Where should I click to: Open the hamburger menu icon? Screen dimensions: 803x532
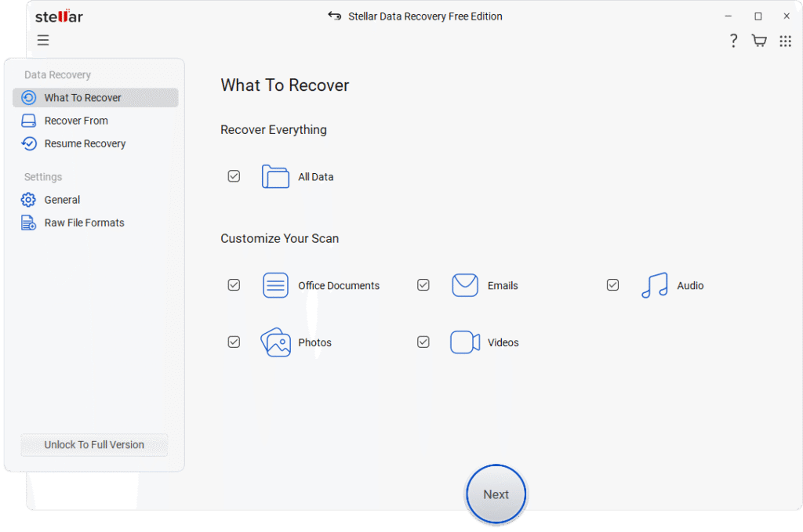(x=43, y=41)
